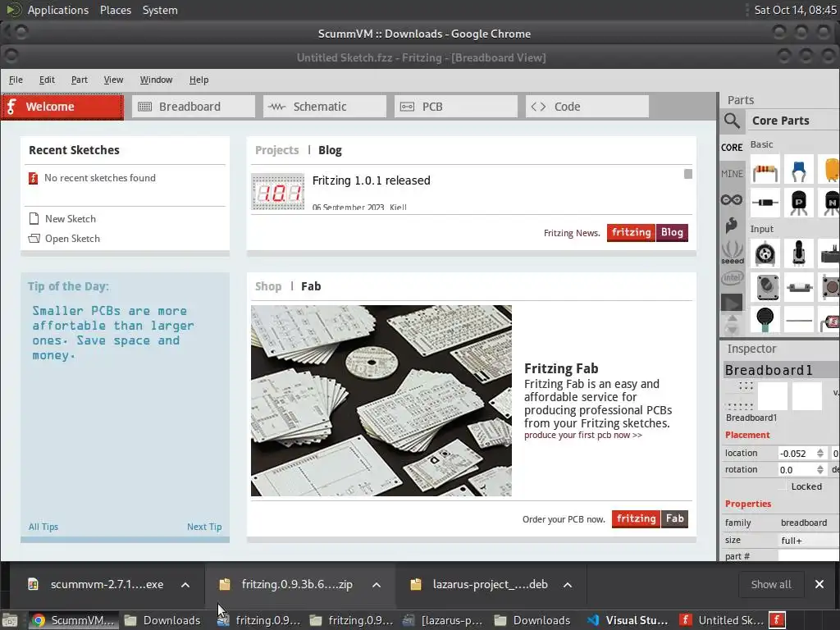Adjust the location X spinner arrows
This screenshot has width=840, height=630.
[x=820, y=453]
